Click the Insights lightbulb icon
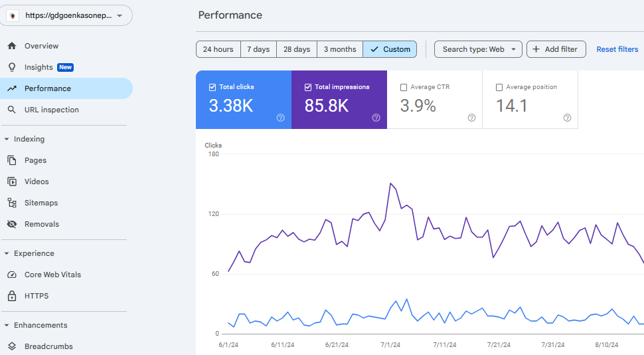 tap(12, 67)
